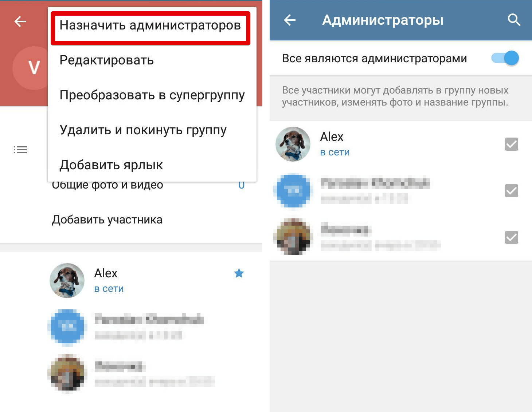Toggle checkbox for second blurred admin
Screen dimensions: 532x412
[512, 191]
